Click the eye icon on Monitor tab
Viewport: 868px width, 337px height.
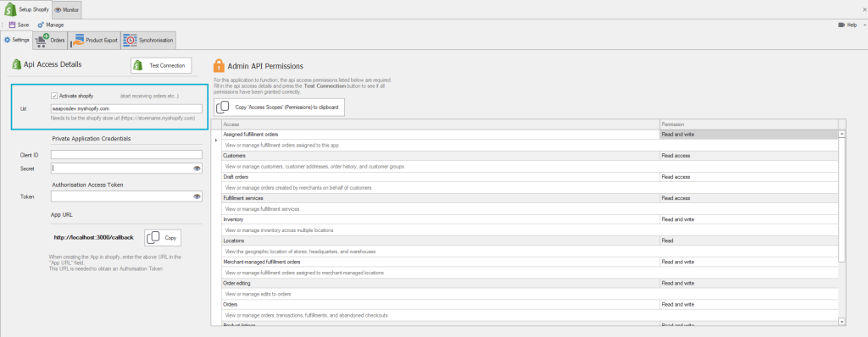tap(58, 10)
